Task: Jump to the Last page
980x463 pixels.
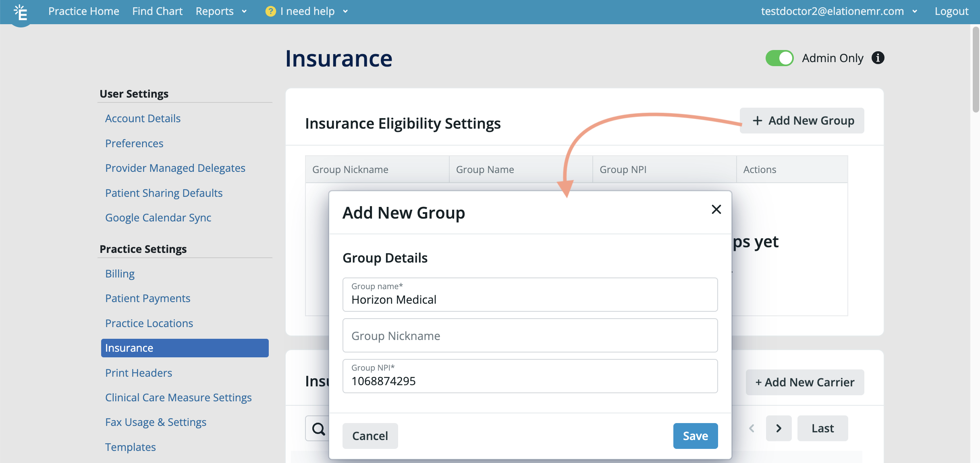Action: click(x=822, y=428)
